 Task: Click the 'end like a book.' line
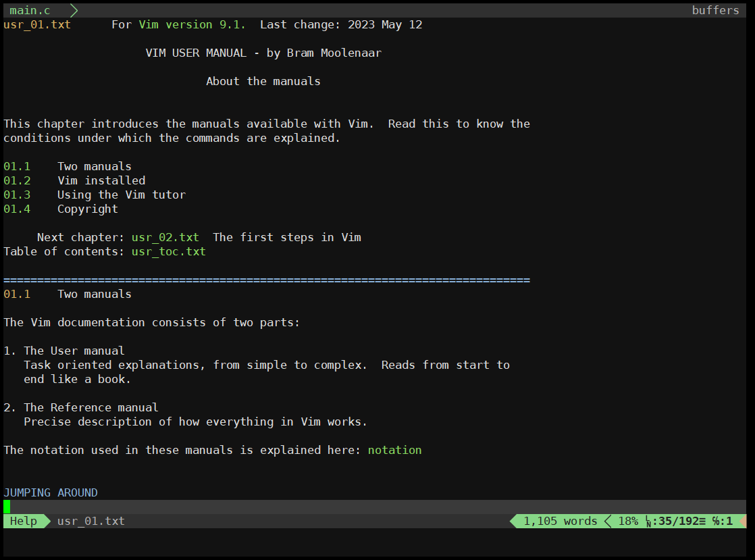point(77,379)
